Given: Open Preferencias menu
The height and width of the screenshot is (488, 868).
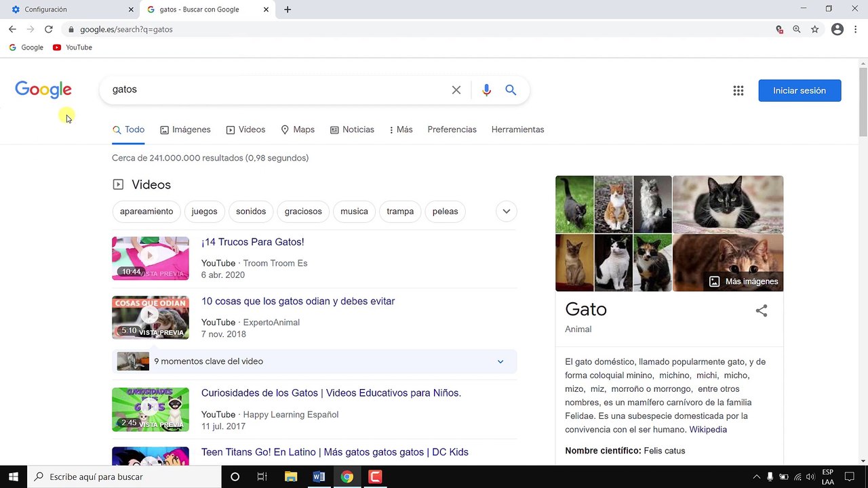Looking at the screenshot, I should point(452,129).
